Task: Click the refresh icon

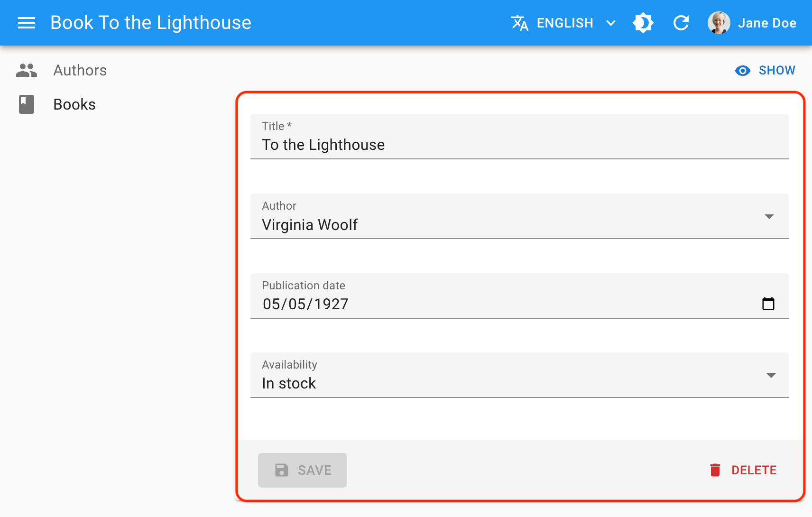Action: click(681, 23)
